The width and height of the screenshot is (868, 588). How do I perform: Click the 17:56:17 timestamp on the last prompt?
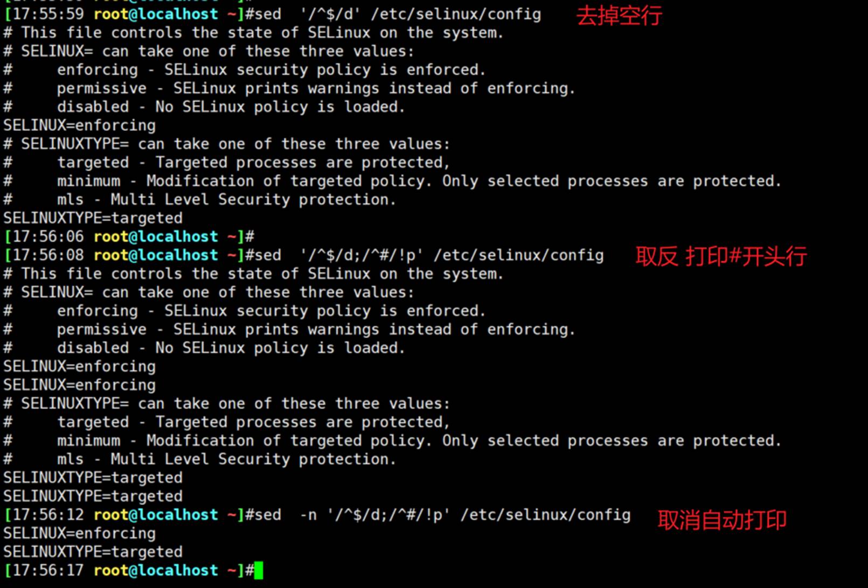48,570
